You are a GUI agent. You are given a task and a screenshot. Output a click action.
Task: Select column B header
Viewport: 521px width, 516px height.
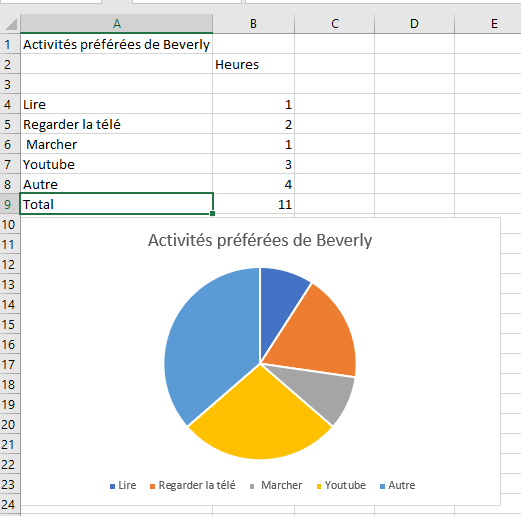pyautogui.click(x=253, y=24)
